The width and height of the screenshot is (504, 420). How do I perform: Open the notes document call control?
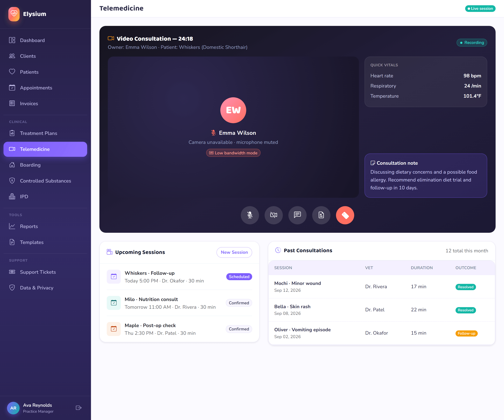321,215
